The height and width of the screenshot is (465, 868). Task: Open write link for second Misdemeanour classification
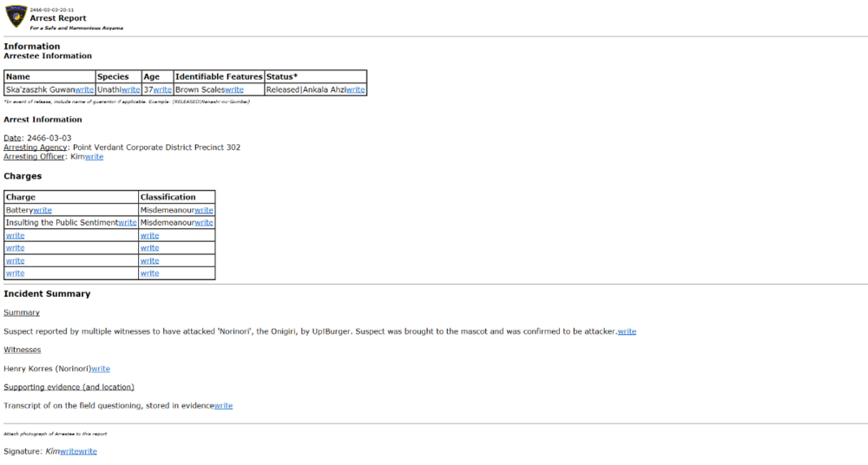(204, 223)
